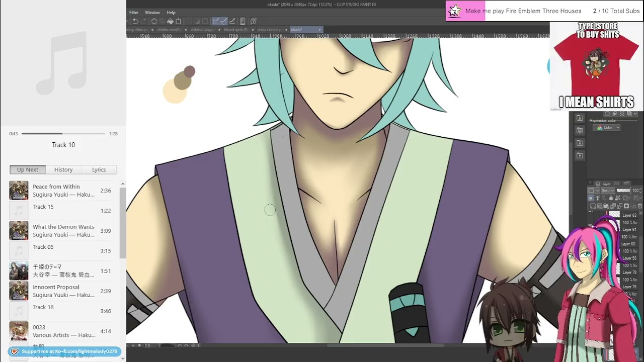Click the music playback progress slider
The width and height of the screenshot is (644, 362).
click(63, 134)
